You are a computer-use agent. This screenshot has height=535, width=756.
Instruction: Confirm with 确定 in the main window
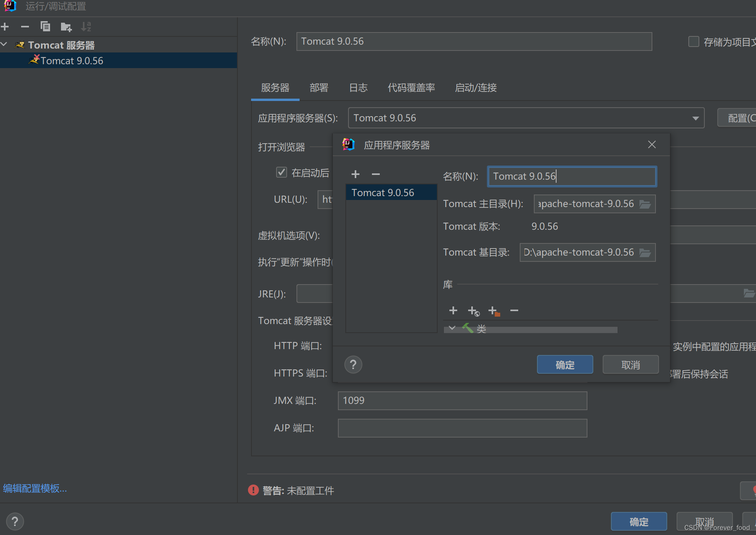(x=639, y=522)
